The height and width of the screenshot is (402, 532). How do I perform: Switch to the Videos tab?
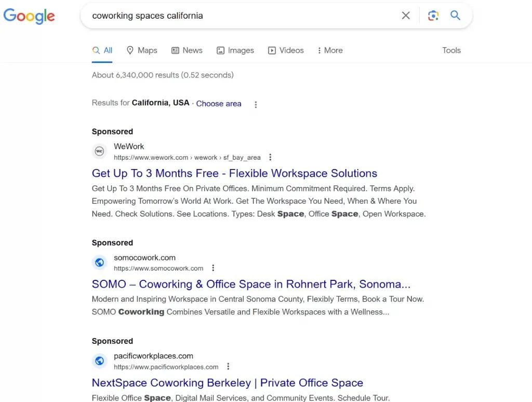click(286, 50)
